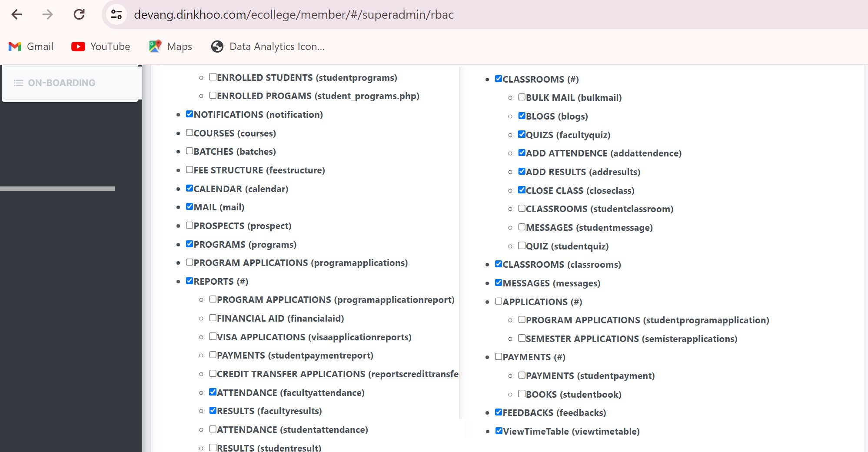Image resolution: width=868 pixels, height=452 pixels.
Task: Check BOOKS (studentbook) checkbox
Action: 522,394
